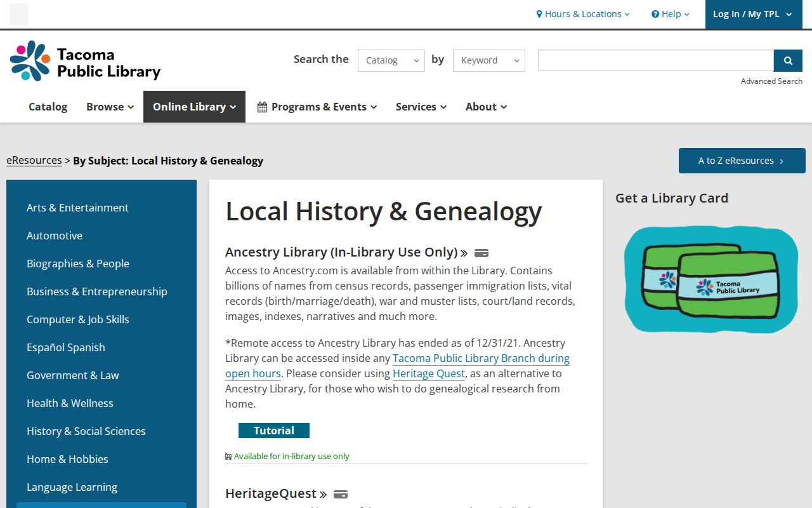Open the About menu
Image resolution: width=812 pixels, height=508 pixels.
tap(486, 107)
